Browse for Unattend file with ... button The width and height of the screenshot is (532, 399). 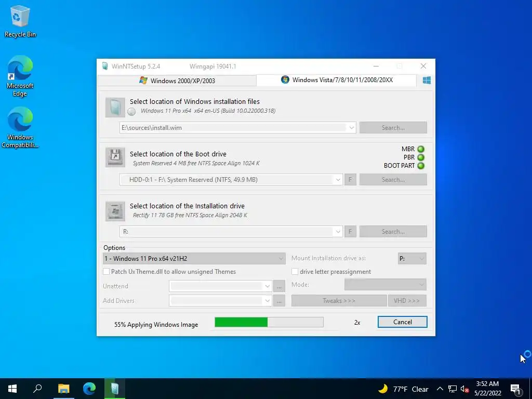(x=279, y=286)
